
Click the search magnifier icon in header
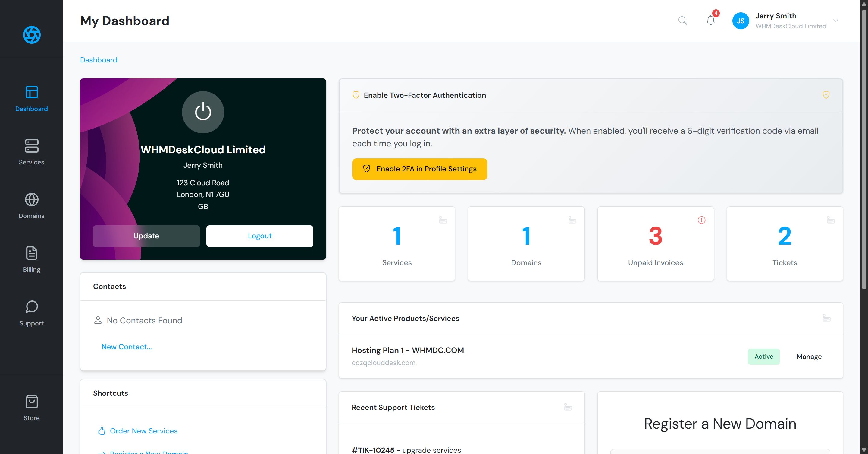682,21
